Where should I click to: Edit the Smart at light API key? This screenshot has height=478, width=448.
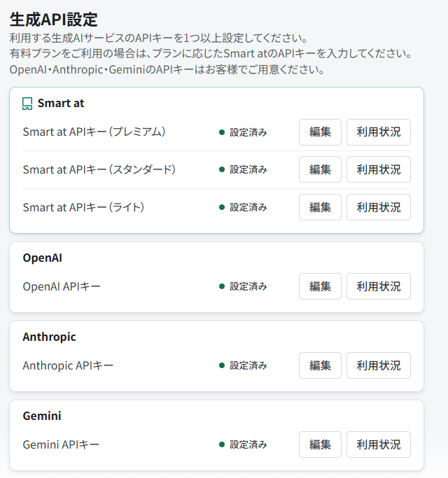coord(320,207)
